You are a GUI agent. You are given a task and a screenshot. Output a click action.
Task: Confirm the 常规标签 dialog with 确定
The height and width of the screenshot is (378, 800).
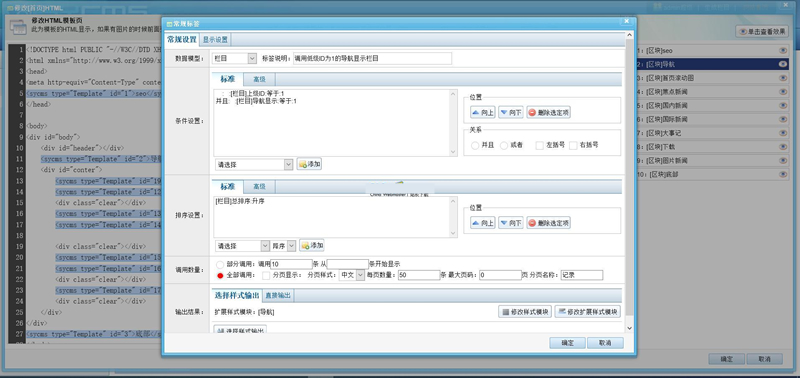pos(567,343)
